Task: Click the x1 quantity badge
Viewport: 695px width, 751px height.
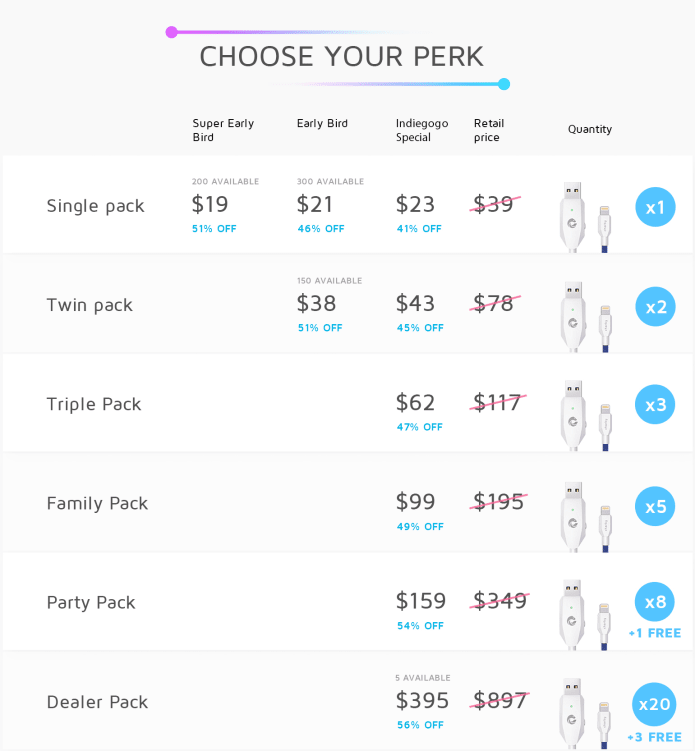Action: [x=655, y=207]
